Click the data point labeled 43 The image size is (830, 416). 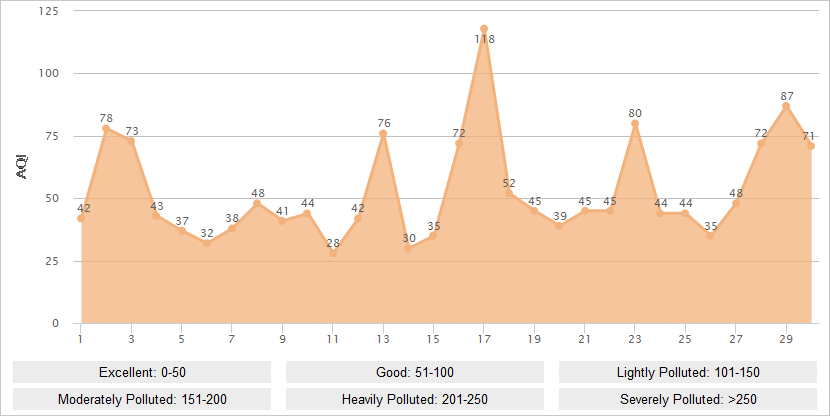point(156,215)
